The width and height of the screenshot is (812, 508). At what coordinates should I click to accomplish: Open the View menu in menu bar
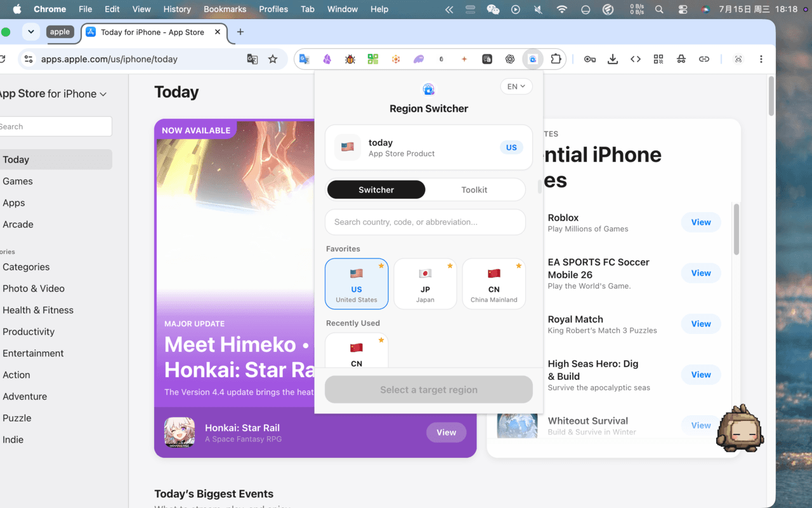pos(141,9)
